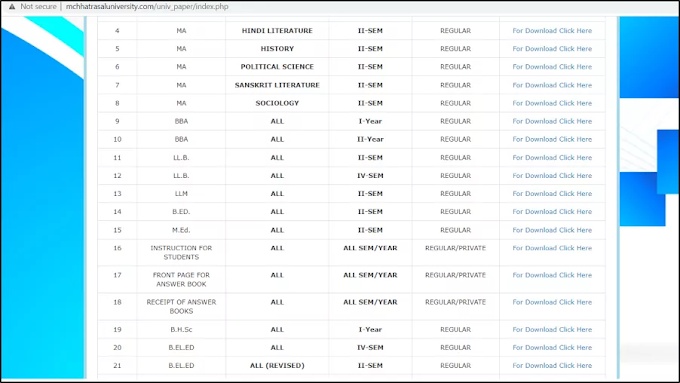Click the M.Ed. course cell
Screen dimensions: 680x383
pos(181,230)
